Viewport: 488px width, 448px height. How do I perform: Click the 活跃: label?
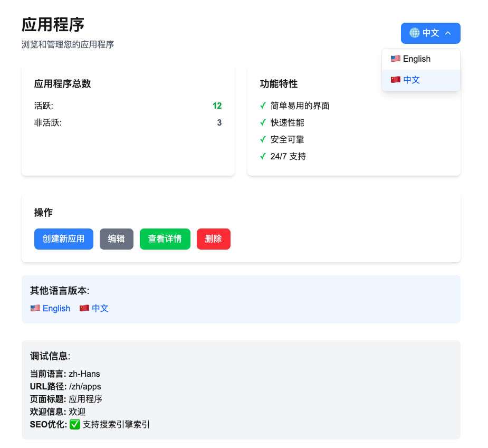point(44,106)
